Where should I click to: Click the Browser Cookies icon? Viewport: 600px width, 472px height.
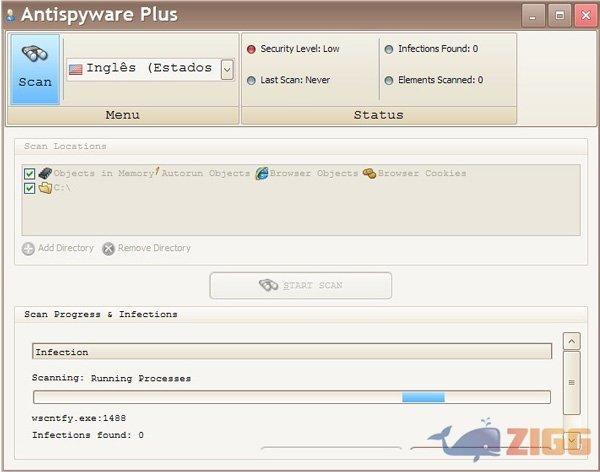click(x=369, y=173)
